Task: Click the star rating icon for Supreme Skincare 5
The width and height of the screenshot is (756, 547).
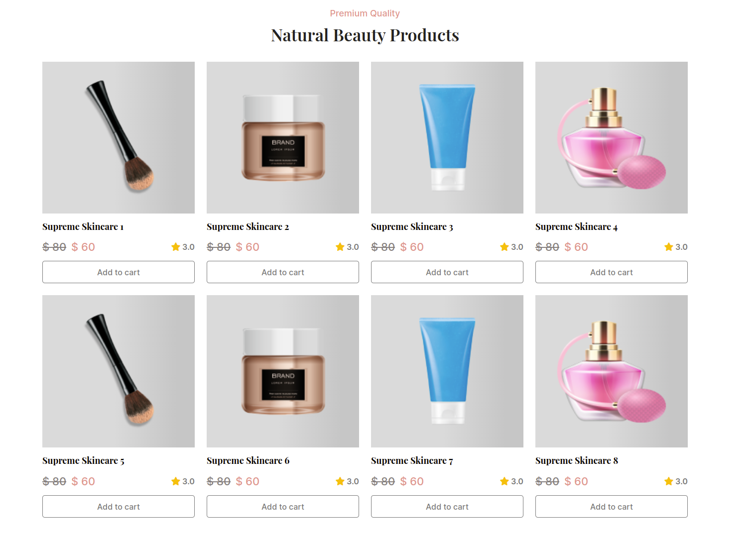Action: 175,481
